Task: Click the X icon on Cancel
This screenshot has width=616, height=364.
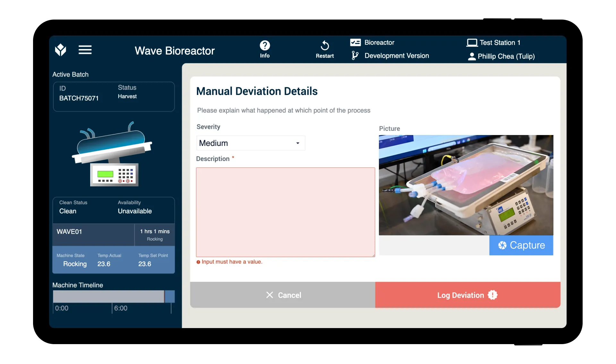Action: (269, 295)
